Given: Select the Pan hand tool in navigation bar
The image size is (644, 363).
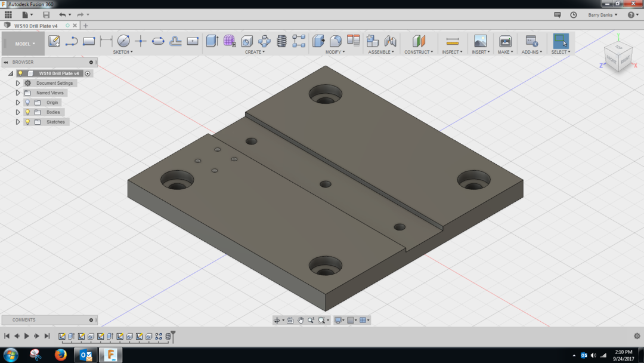Looking at the screenshot, I should coord(301,321).
